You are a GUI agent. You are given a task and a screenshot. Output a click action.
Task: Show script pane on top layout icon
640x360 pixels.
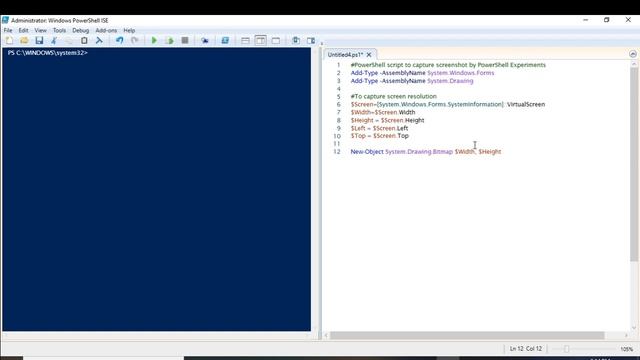(x=245, y=40)
